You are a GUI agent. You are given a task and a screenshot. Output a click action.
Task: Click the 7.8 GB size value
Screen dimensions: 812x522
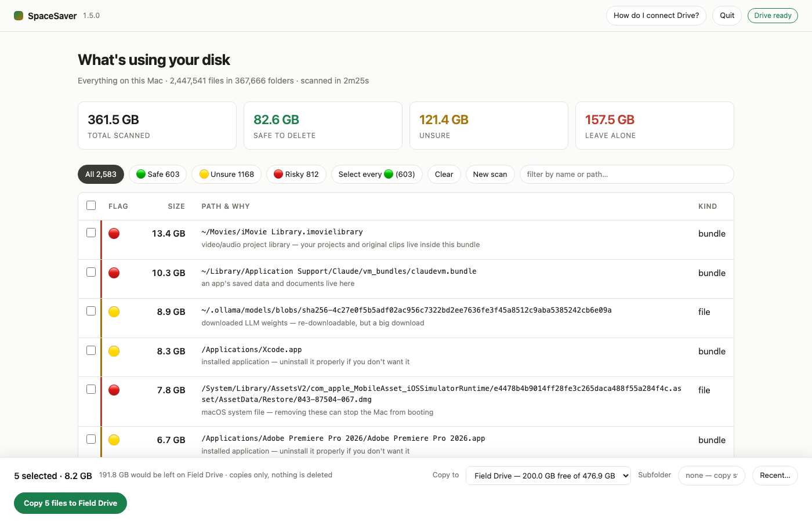click(x=171, y=390)
